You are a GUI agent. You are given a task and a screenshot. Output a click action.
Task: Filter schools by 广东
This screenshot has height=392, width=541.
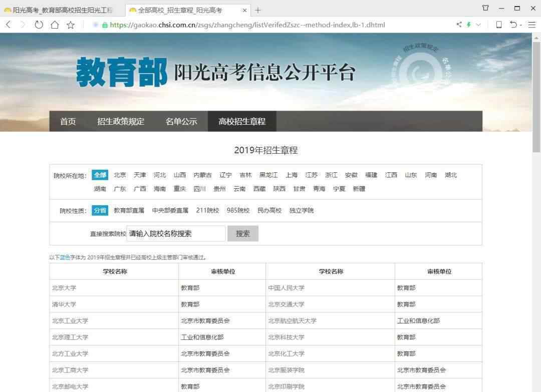click(120, 189)
